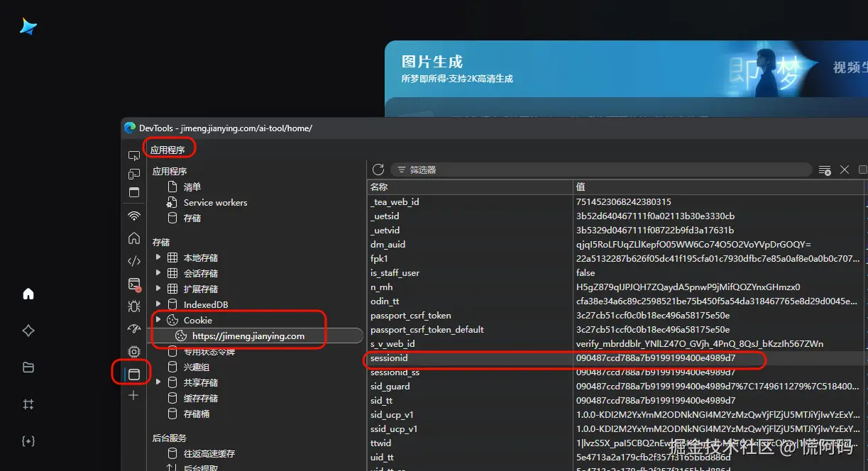Screen dimensions: 868x471
Task: Open the DevTools Application panel icon
Action: pos(134,374)
